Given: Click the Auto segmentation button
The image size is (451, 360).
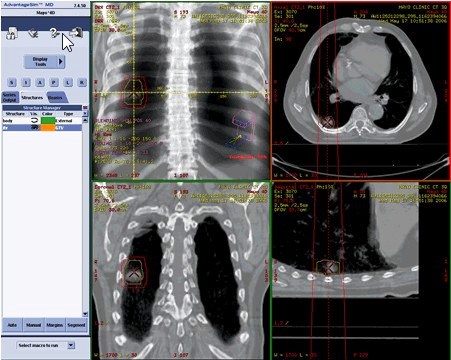Looking at the screenshot, I should (x=12, y=325).
